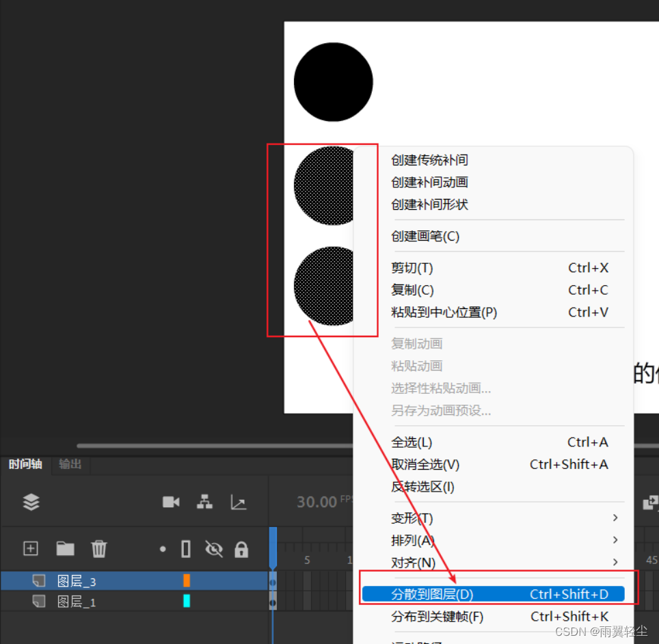
Task: Open the graph editor icon in timeline
Action: pos(238,502)
